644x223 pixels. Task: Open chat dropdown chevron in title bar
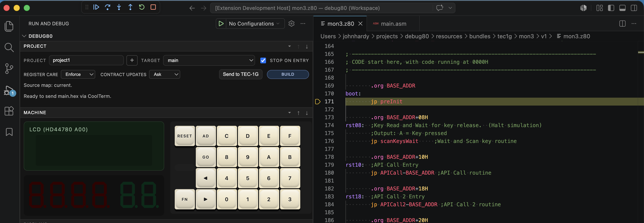(x=450, y=8)
